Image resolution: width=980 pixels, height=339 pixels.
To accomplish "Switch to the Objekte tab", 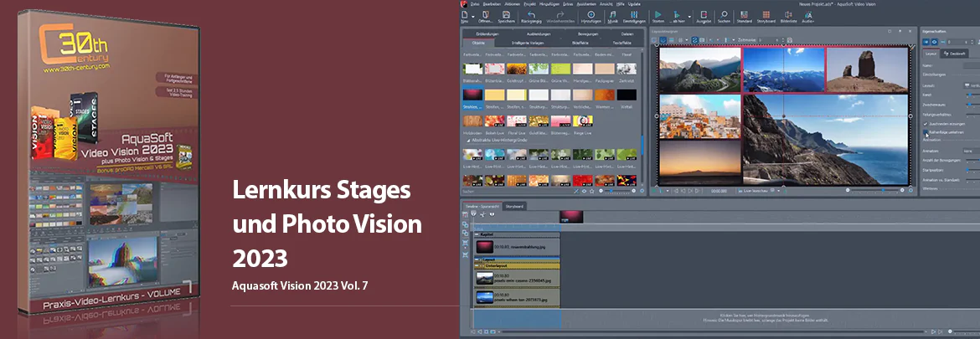I will coord(479,43).
